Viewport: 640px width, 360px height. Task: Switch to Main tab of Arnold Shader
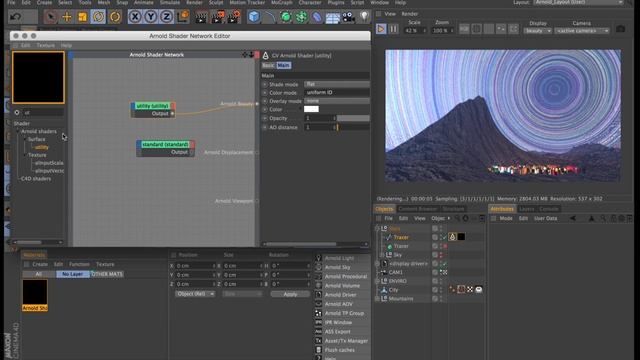[283, 65]
